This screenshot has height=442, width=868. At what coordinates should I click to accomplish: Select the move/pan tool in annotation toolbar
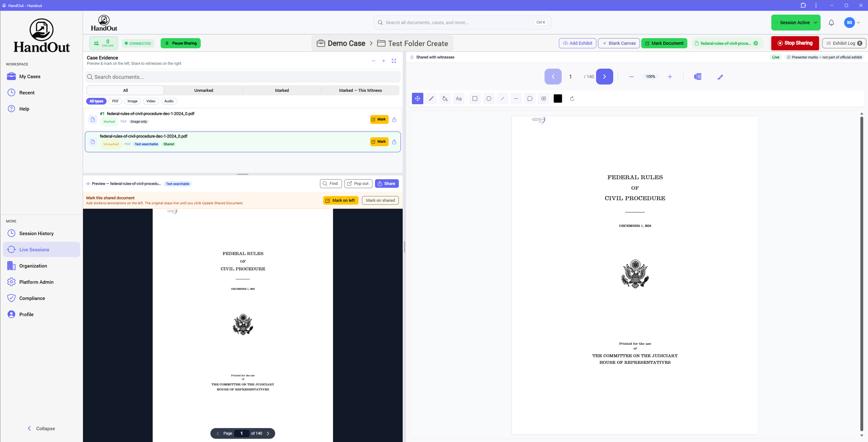[x=418, y=99]
